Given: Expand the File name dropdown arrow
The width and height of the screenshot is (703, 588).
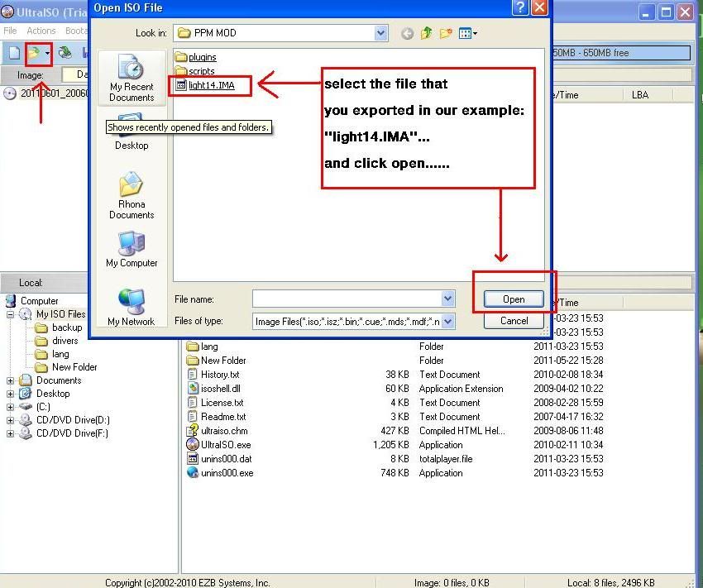Looking at the screenshot, I should [x=448, y=299].
